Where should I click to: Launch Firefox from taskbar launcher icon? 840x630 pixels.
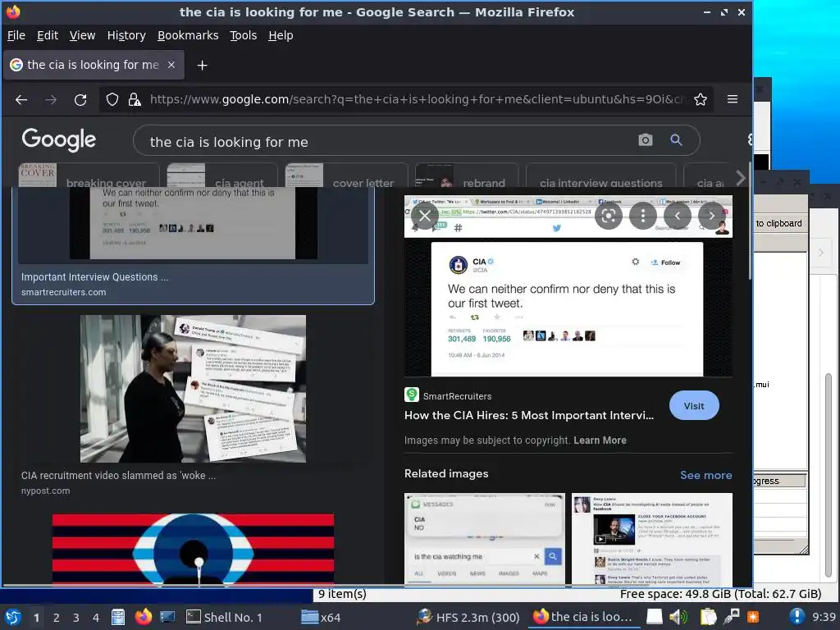point(143,617)
